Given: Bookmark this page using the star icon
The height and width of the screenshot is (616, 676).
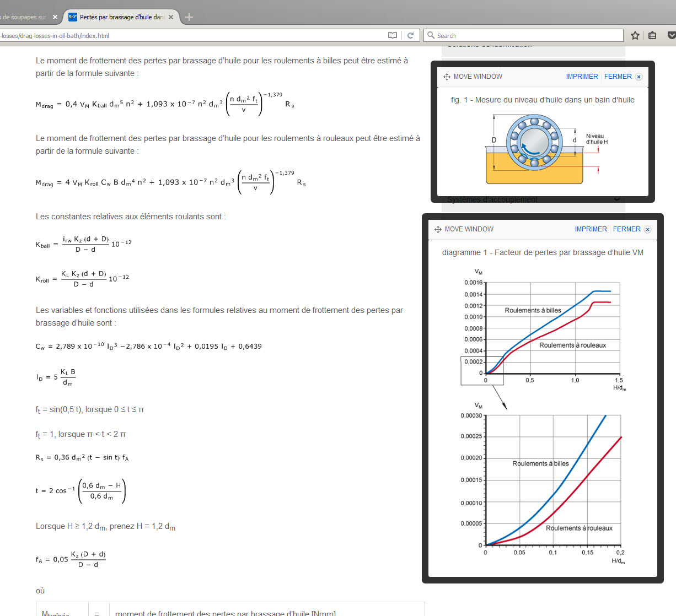Looking at the screenshot, I should [x=635, y=35].
